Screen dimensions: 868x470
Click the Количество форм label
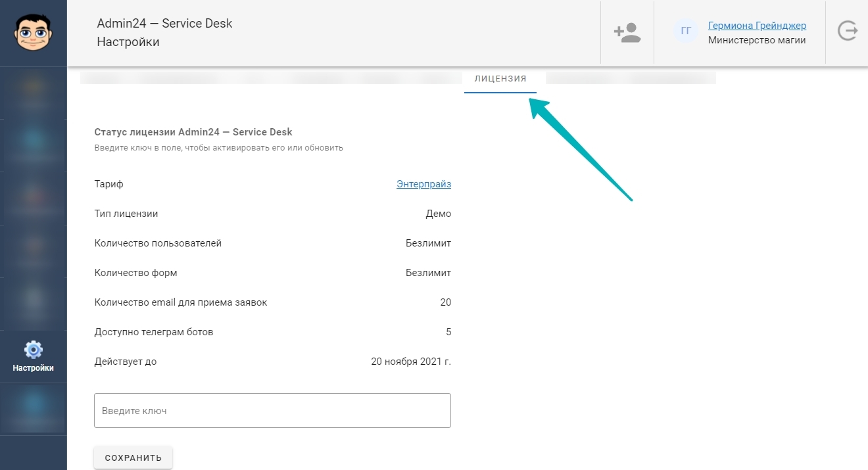pyautogui.click(x=136, y=273)
